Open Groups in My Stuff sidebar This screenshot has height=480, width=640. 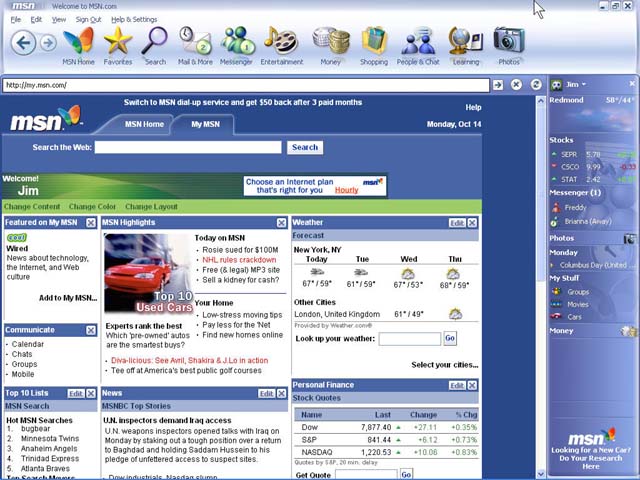click(571, 292)
